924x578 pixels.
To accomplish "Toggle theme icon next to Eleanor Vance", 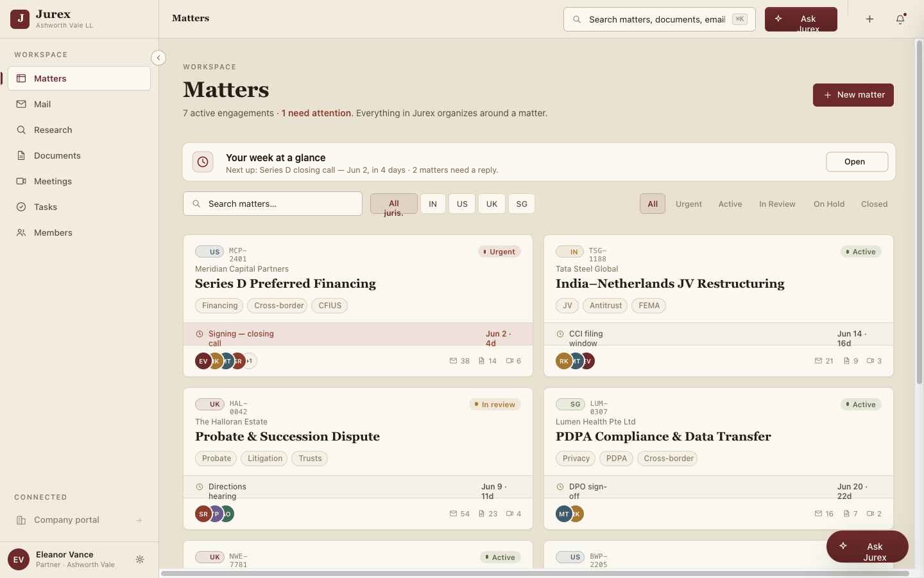I will pos(140,559).
